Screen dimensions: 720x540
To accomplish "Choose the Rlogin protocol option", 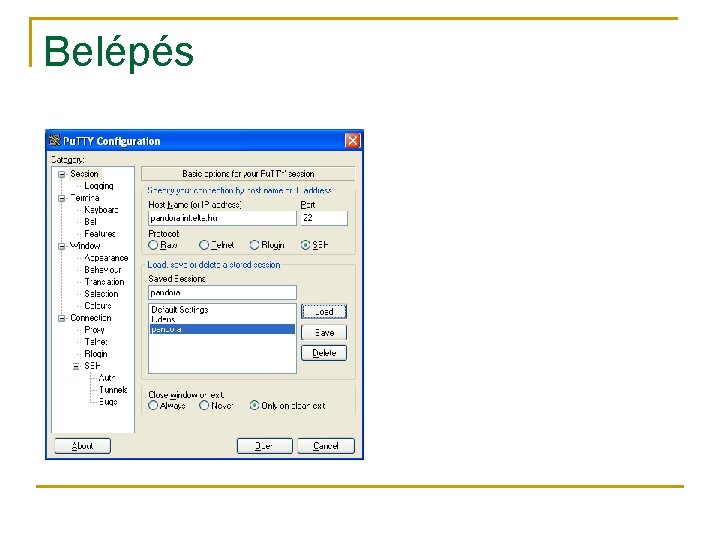I will 254,245.
